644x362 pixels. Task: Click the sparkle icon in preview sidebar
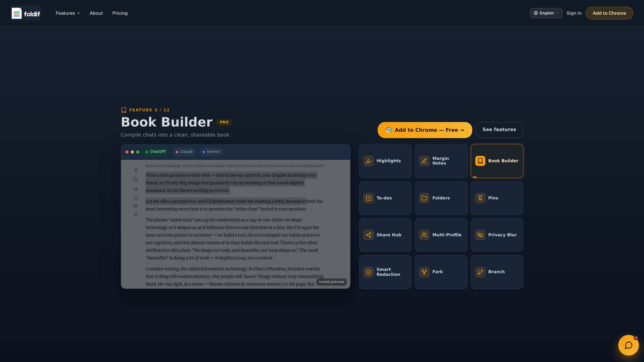136,215
